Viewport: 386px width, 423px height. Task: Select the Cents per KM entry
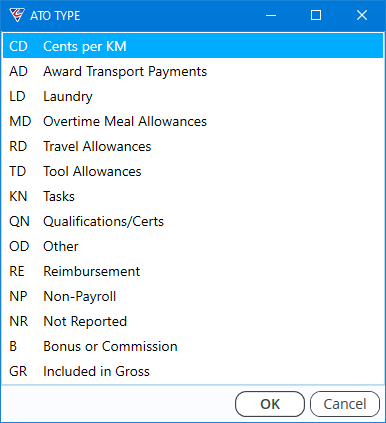193,46
